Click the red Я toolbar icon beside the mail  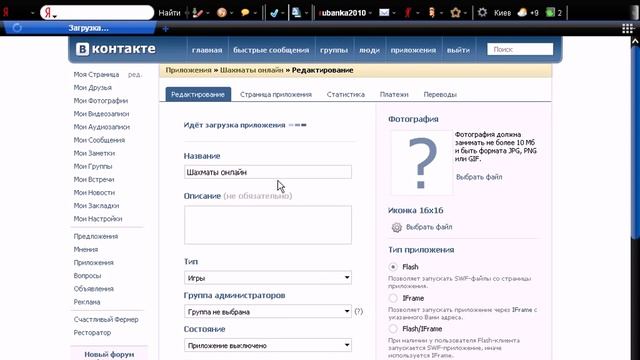(407, 13)
